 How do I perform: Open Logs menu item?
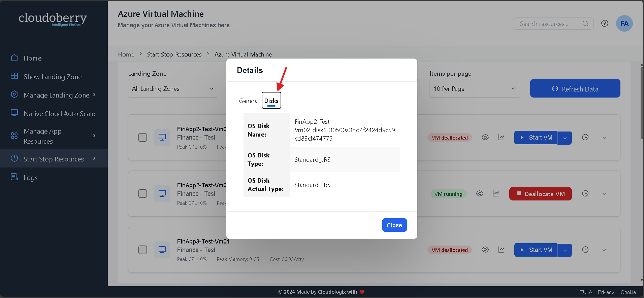coord(31,178)
